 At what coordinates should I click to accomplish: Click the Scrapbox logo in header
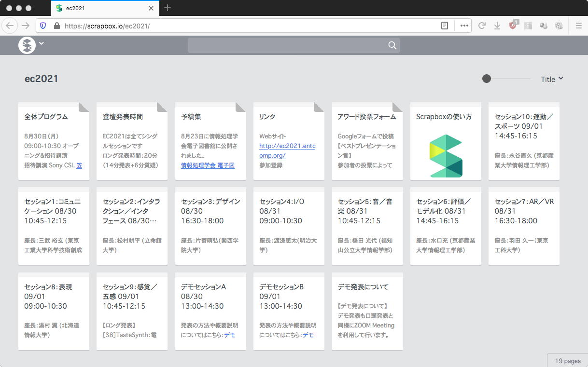pyautogui.click(x=27, y=45)
